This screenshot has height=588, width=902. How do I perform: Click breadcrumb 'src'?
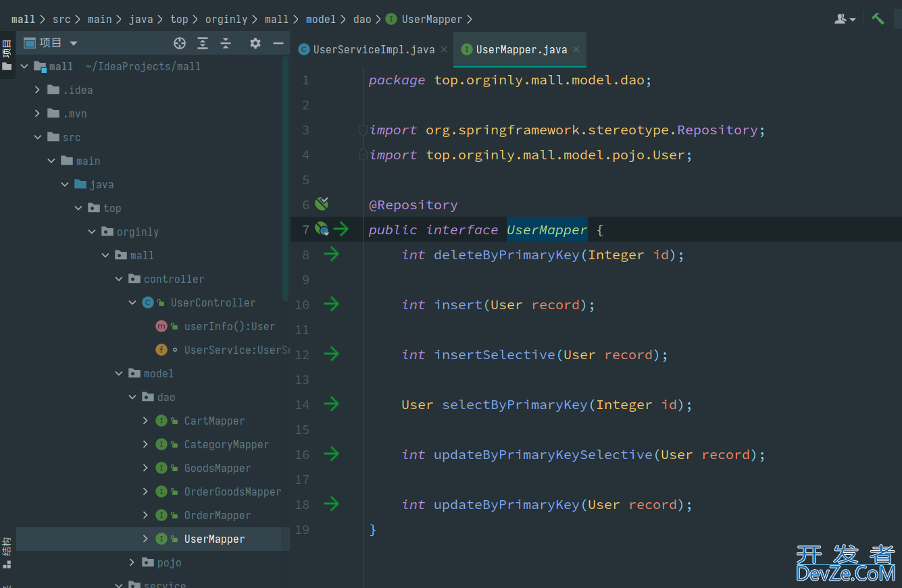pyautogui.click(x=61, y=19)
